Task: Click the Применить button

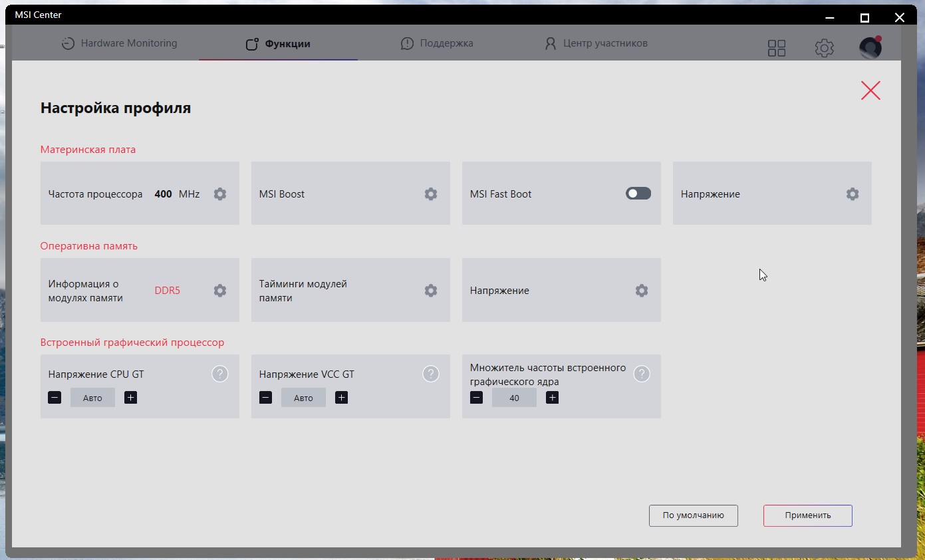Action: [x=808, y=515]
